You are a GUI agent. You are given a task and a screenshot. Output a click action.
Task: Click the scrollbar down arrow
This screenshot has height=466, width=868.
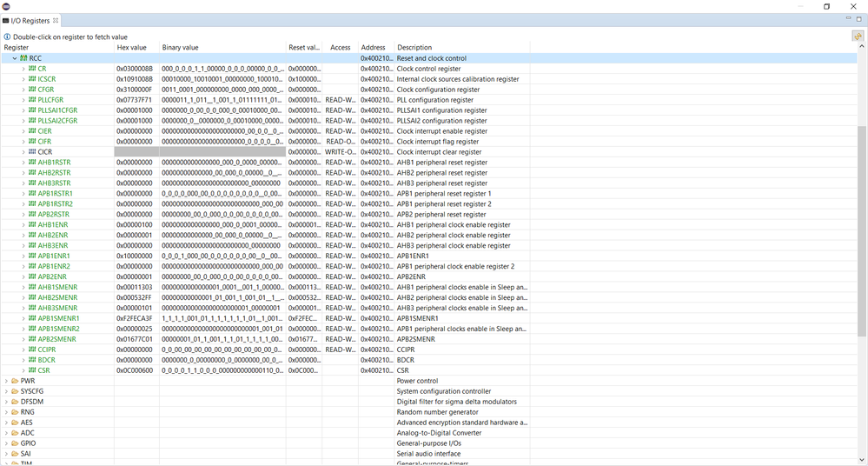point(861,460)
